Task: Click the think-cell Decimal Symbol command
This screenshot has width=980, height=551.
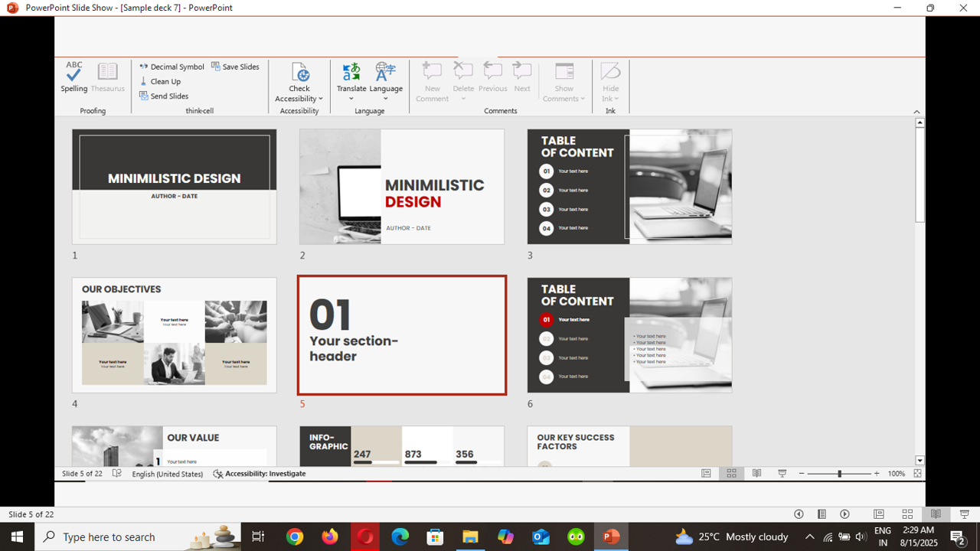Action: (171, 67)
